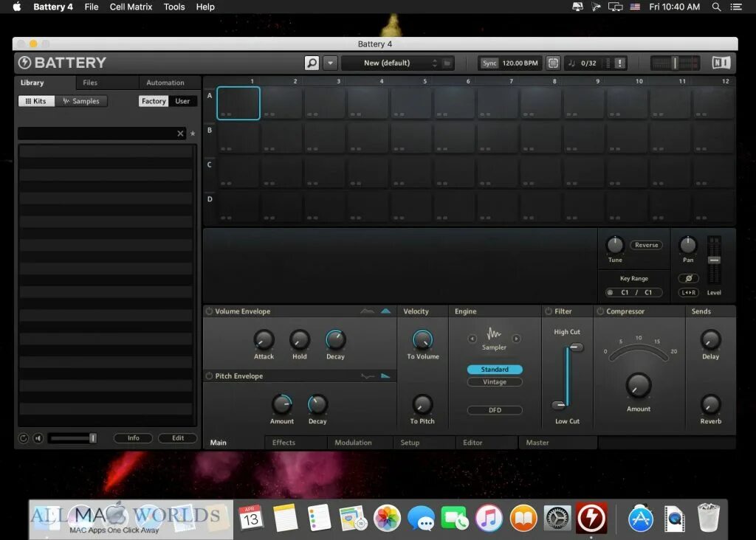The width and height of the screenshot is (756, 540).
Task: Click the Key Range C1 / C1 field
Action: tap(634, 292)
